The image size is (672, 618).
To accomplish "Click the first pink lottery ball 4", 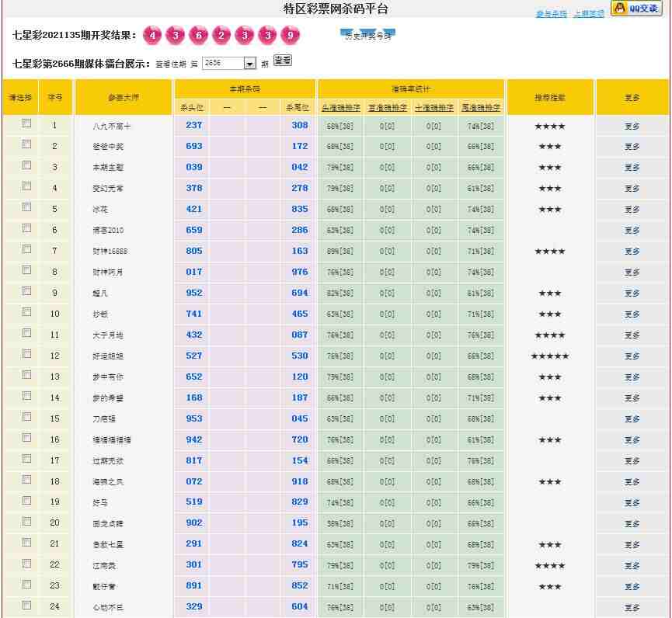I will 153,36.
